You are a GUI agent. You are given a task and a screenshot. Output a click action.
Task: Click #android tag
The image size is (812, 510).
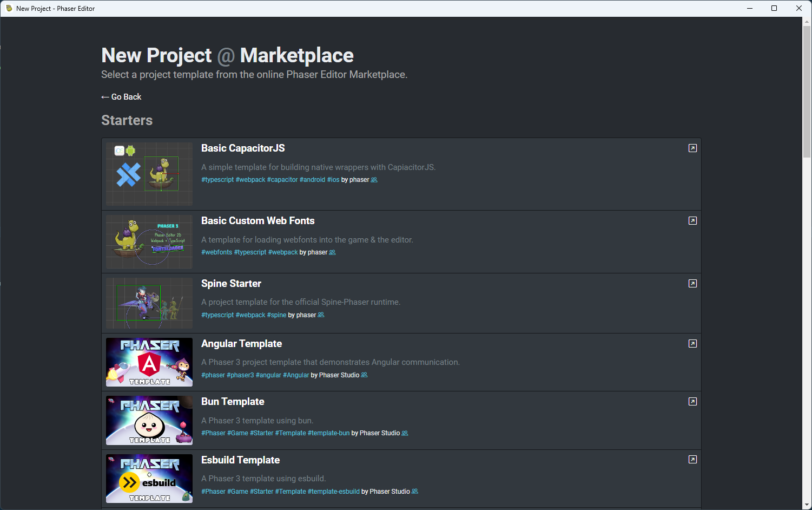pyautogui.click(x=312, y=180)
